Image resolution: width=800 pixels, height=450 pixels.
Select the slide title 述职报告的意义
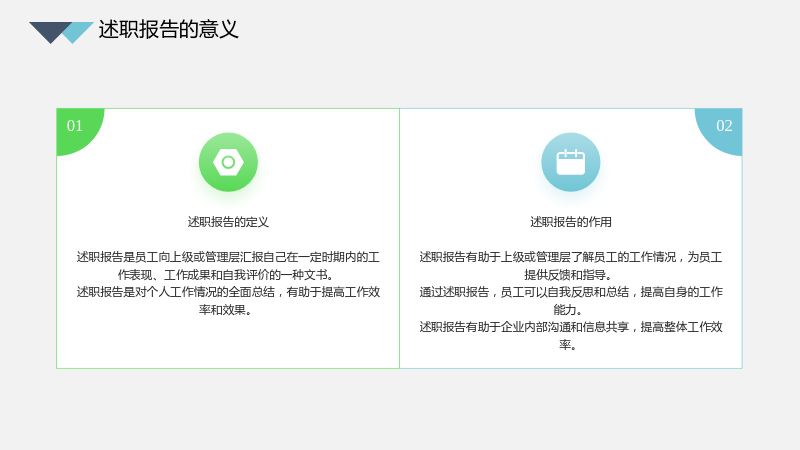click(168, 29)
